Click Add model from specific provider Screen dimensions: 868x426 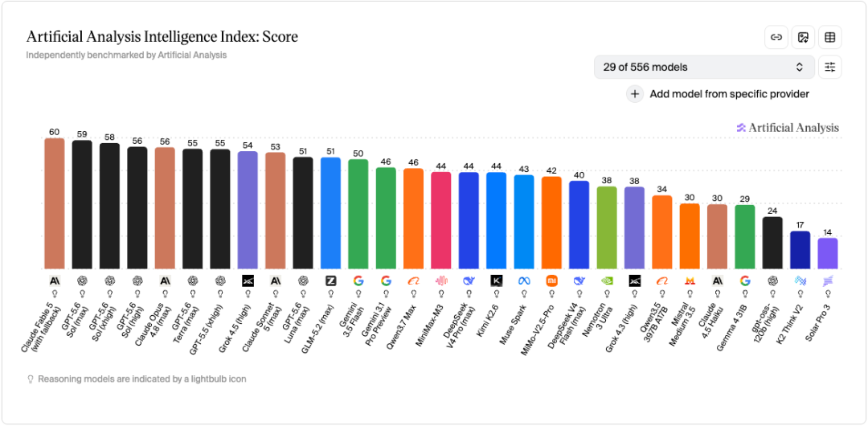tap(729, 94)
